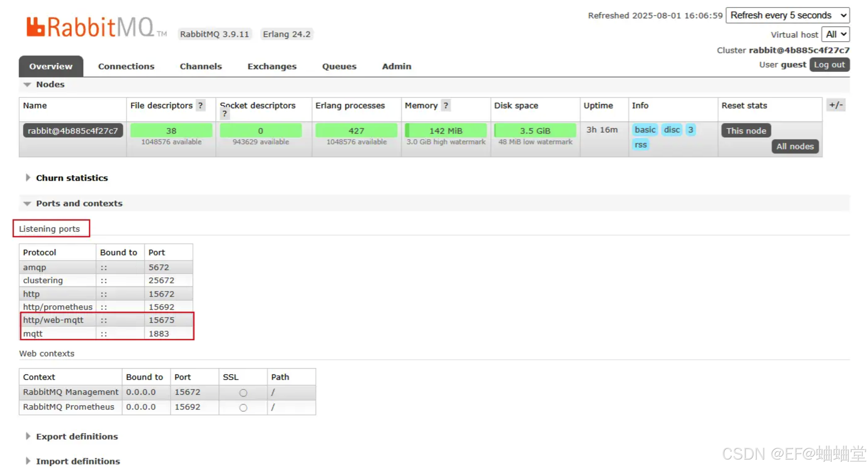The height and width of the screenshot is (468, 868).
Task: Click port value 1883
Action: point(159,334)
